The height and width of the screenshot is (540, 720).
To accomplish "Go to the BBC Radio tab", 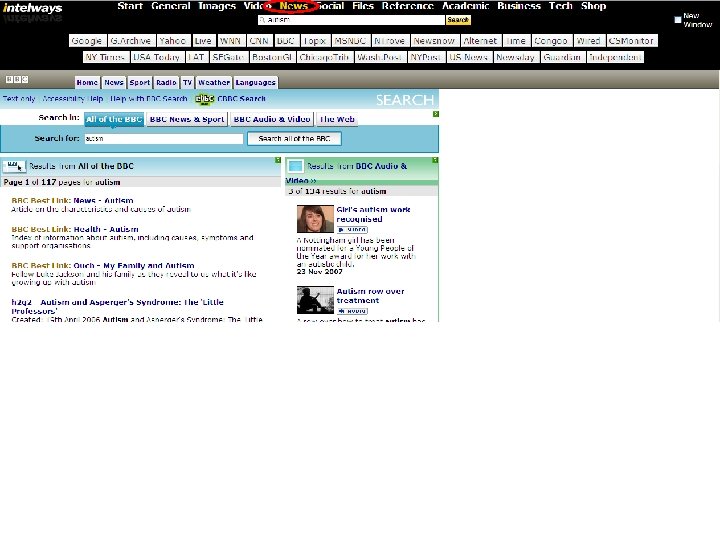I will [166, 83].
